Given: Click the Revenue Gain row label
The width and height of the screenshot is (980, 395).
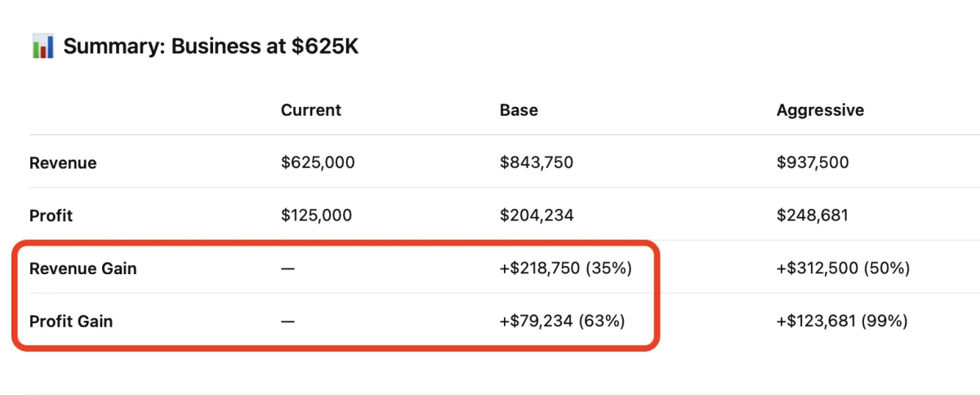Looking at the screenshot, I should (82, 269).
